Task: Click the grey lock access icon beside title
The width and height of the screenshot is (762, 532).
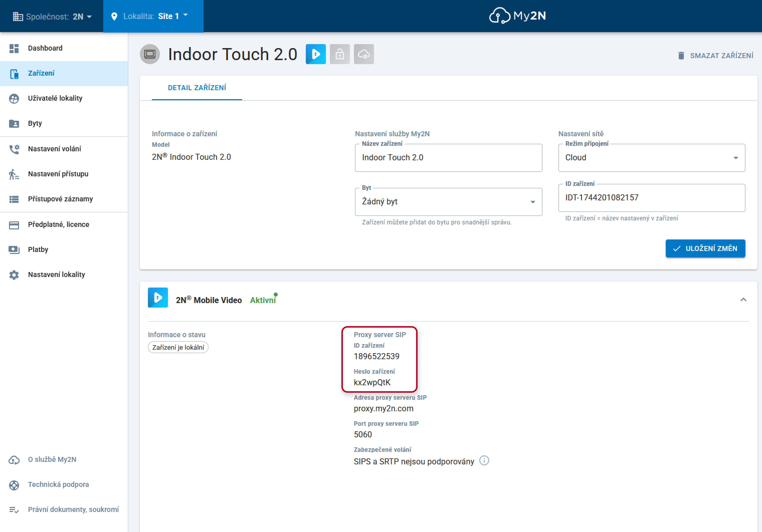Action: coord(340,54)
